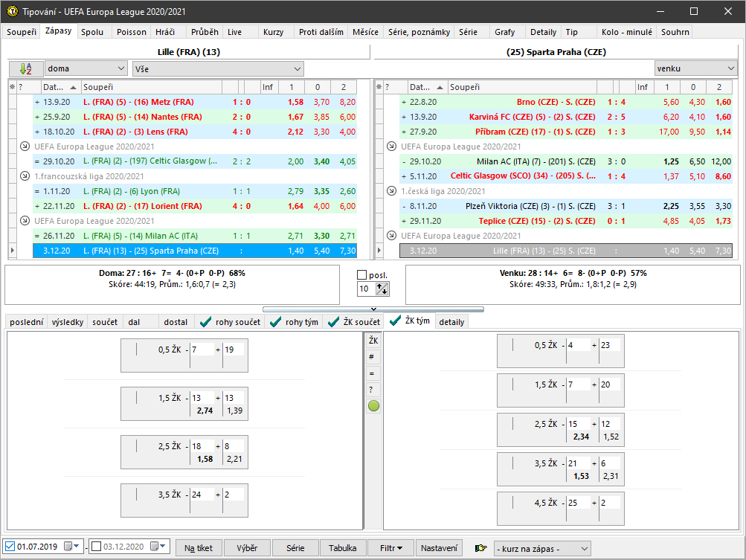Collapse the right UEFA Europa League group above the Milan AC row

391,147
